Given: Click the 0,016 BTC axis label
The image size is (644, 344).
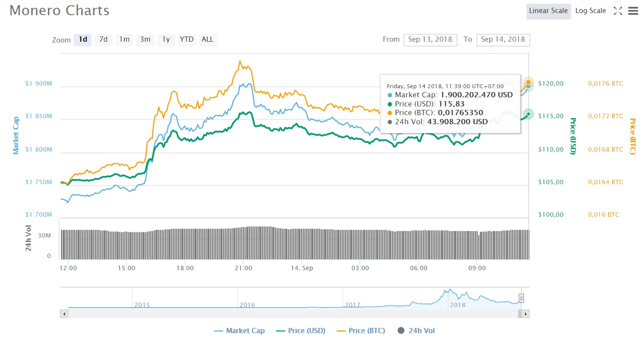Looking at the screenshot, I should click(604, 215).
